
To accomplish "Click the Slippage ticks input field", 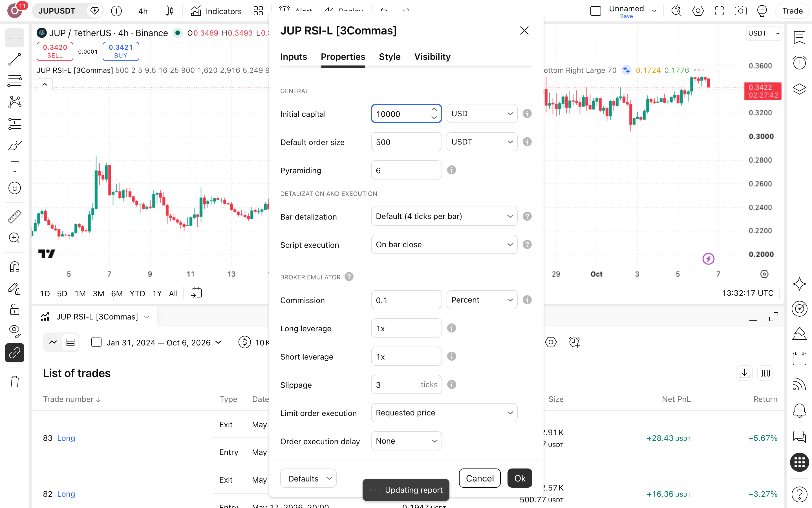I will point(406,384).
